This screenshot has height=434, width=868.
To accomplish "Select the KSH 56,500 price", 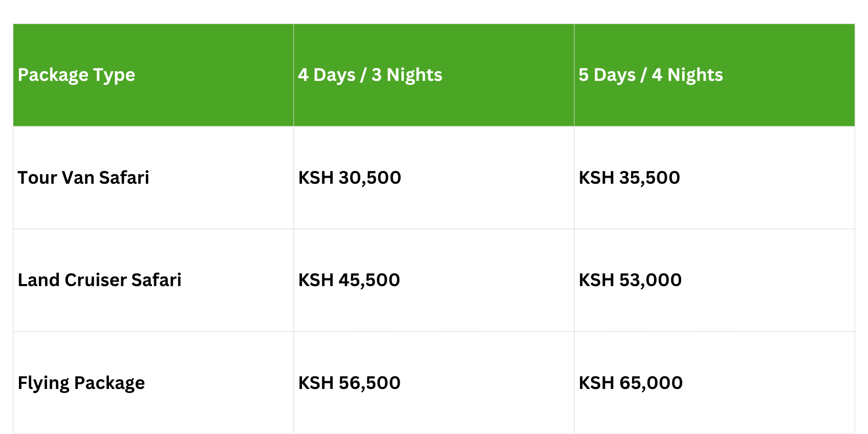I will point(349,383).
